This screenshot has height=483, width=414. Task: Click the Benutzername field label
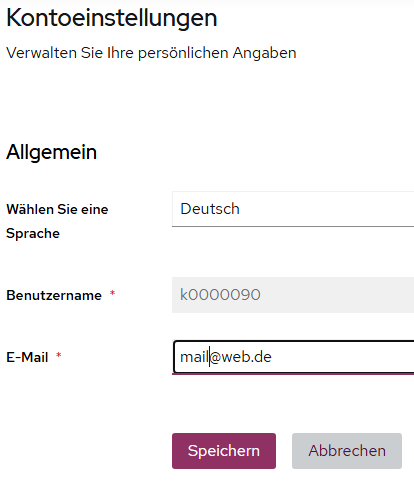coord(54,295)
